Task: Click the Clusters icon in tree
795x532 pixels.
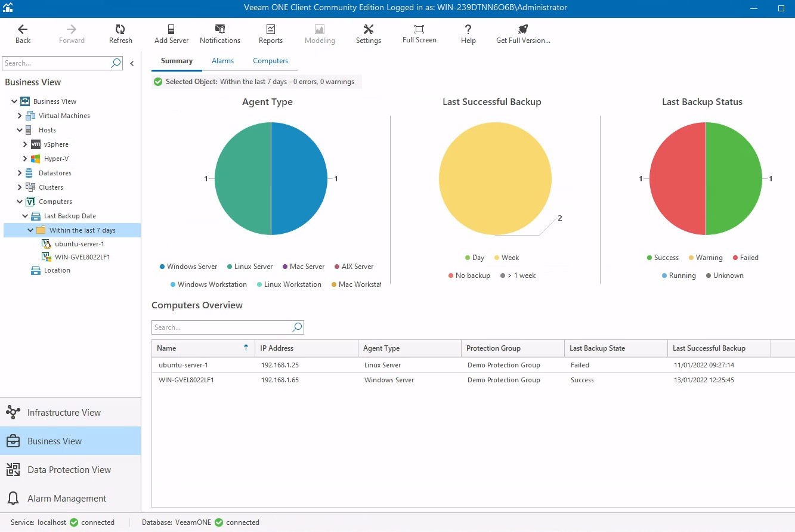Action: point(30,187)
